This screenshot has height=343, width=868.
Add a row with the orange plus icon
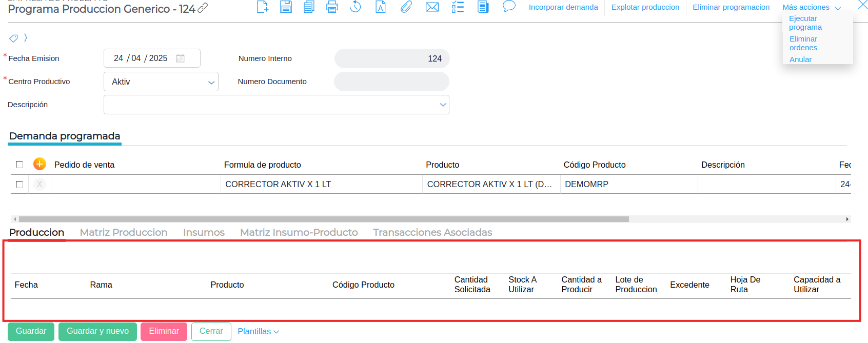point(40,164)
